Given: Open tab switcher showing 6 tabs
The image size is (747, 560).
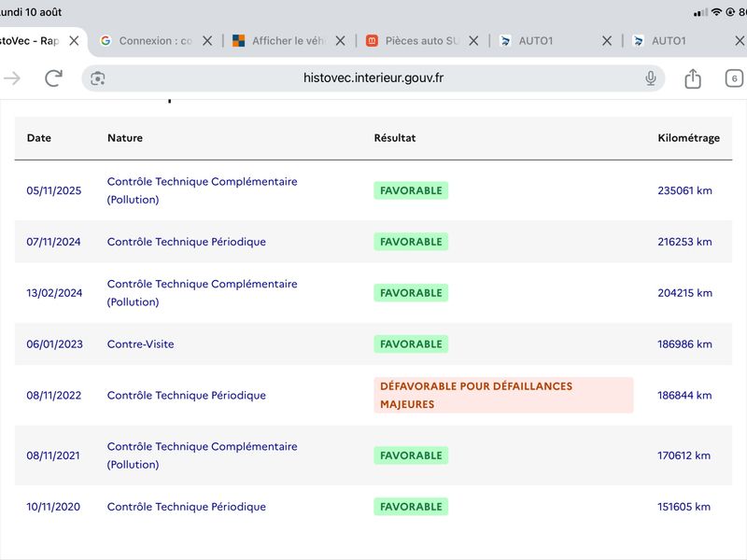Looking at the screenshot, I should [x=734, y=78].
